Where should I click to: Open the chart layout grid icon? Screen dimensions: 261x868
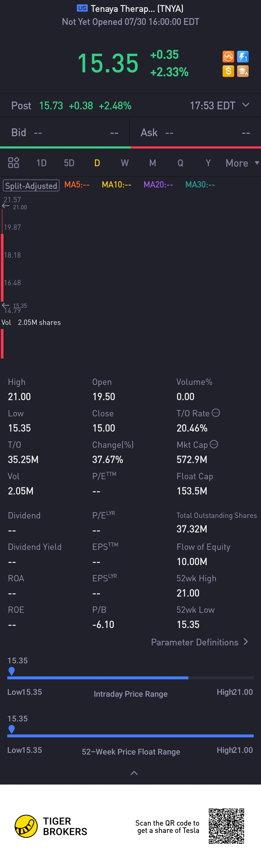point(14,163)
